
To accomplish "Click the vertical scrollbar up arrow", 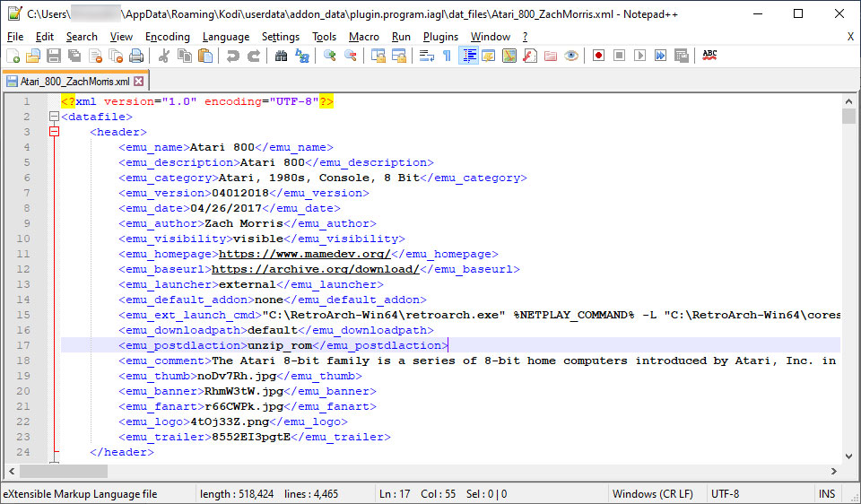I will click(x=849, y=102).
